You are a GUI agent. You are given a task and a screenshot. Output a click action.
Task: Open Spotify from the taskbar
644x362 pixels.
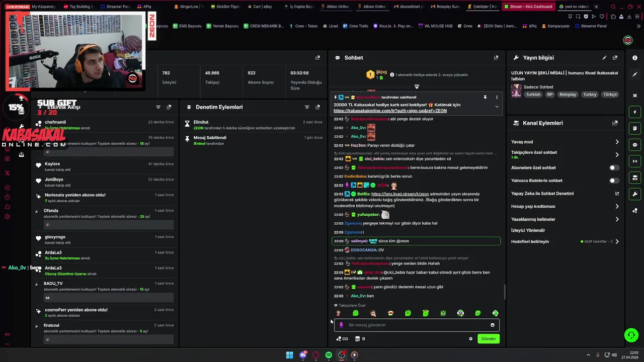[329, 355]
